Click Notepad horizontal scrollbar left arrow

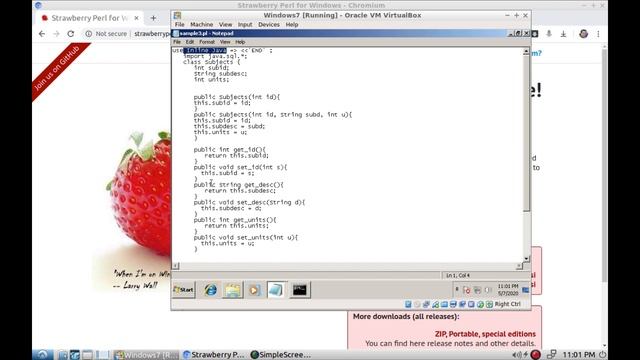(176, 266)
